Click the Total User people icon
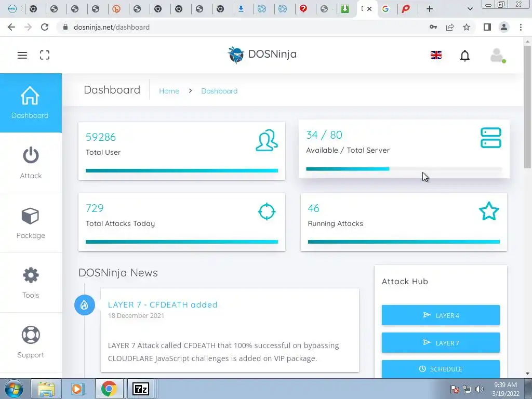532x399 pixels. click(267, 140)
